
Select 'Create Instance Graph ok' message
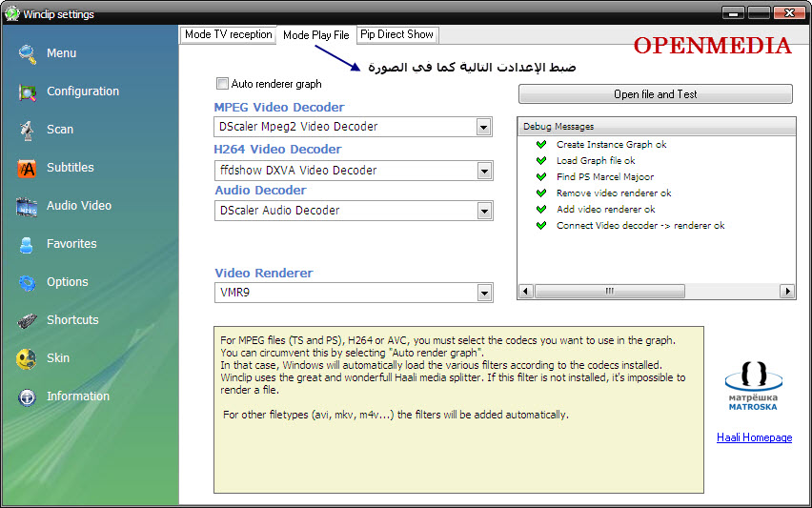click(612, 145)
